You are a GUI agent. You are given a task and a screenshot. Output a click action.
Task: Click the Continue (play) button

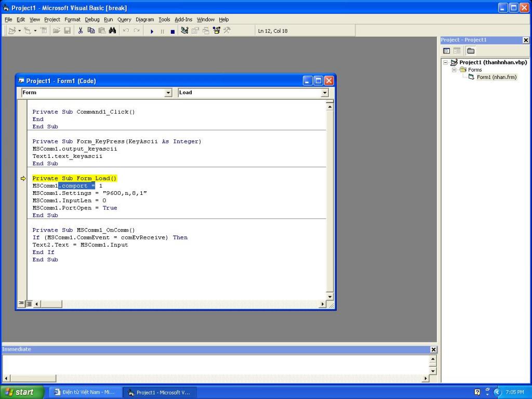[152, 31]
